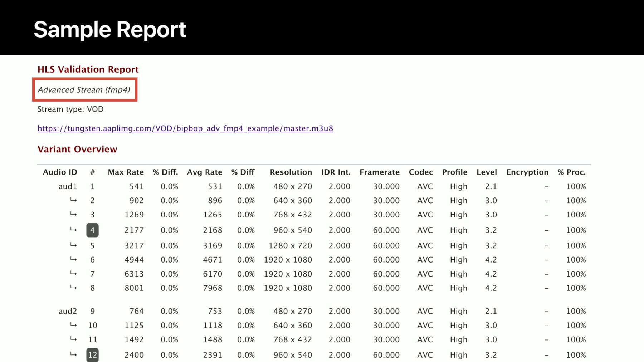Click the Max Rate column header
This screenshot has height=362, width=644.
pos(126,172)
